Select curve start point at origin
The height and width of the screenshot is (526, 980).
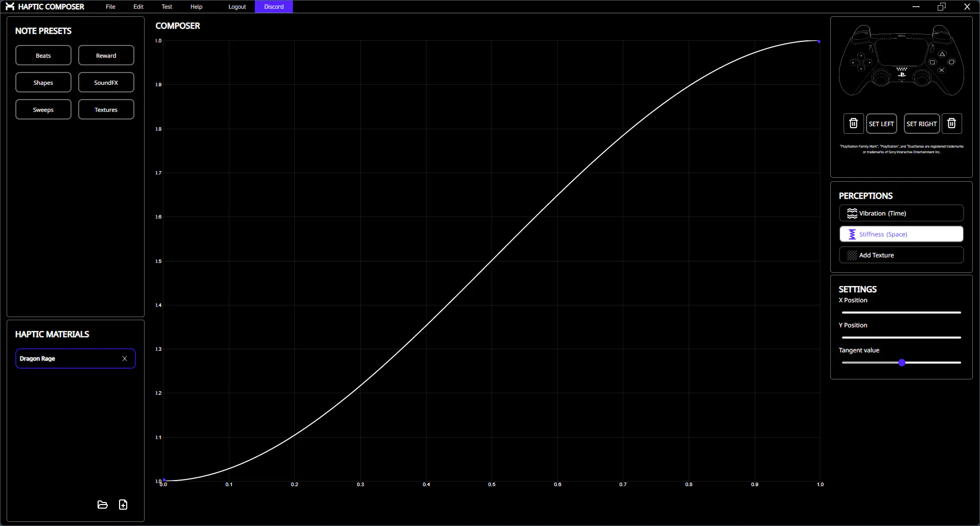pyautogui.click(x=164, y=481)
